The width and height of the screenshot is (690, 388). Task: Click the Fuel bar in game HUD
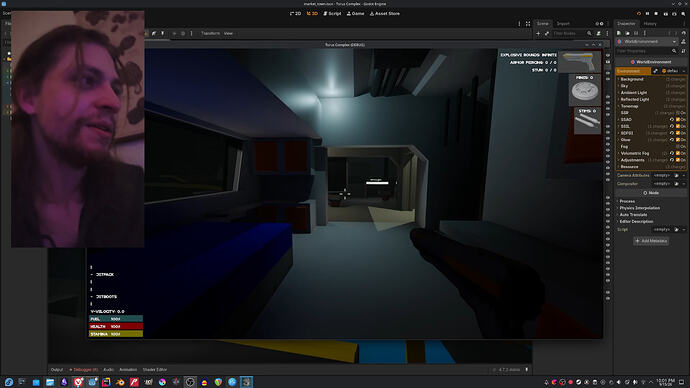click(116, 319)
